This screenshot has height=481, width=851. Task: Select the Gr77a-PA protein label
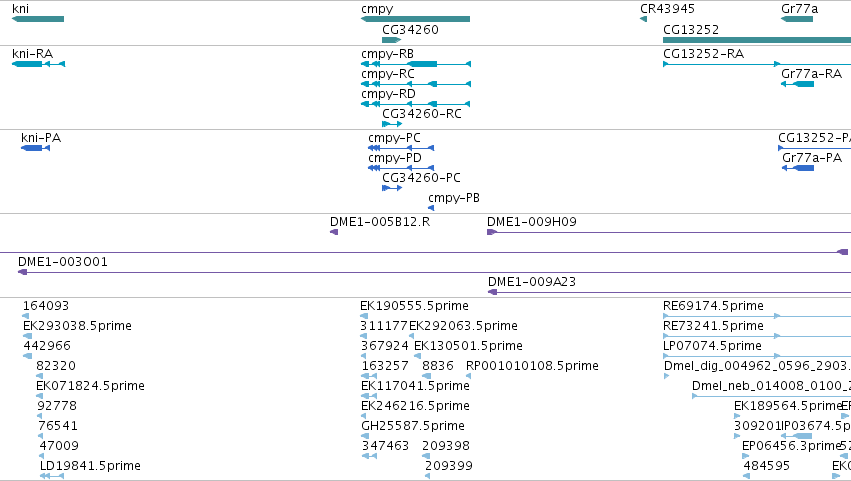point(812,158)
